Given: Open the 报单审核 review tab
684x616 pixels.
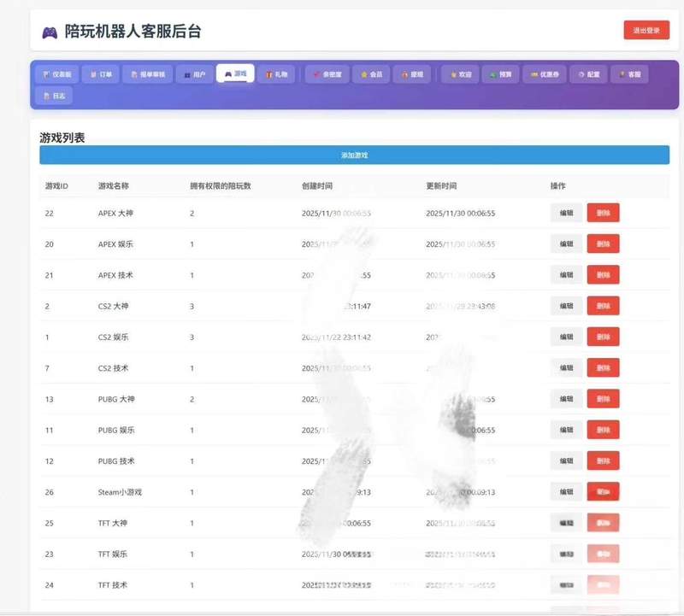Looking at the screenshot, I should point(148,74).
